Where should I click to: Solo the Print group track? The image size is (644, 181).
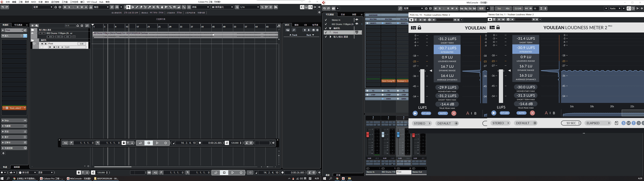pos(46,44)
